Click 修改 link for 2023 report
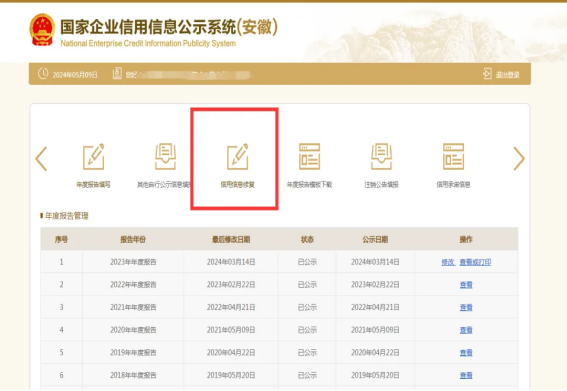Viewport: 567px width, 391px height. pyautogui.click(x=448, y=262)
